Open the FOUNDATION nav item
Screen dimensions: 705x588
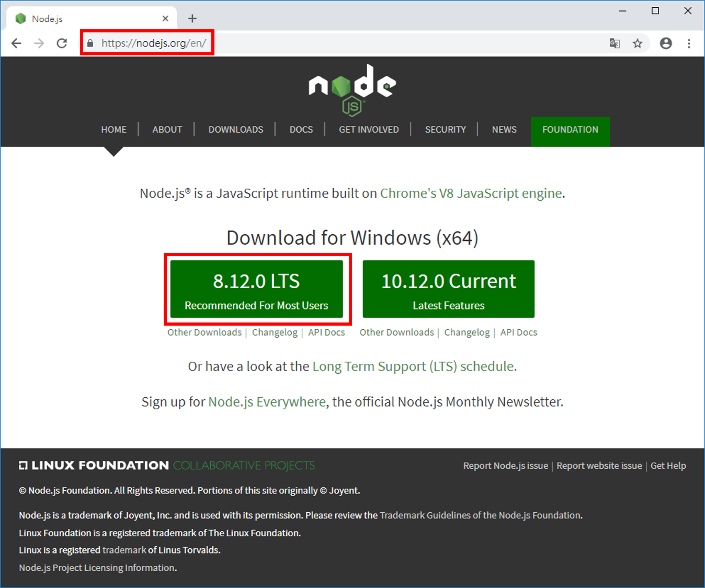point(570,131)
